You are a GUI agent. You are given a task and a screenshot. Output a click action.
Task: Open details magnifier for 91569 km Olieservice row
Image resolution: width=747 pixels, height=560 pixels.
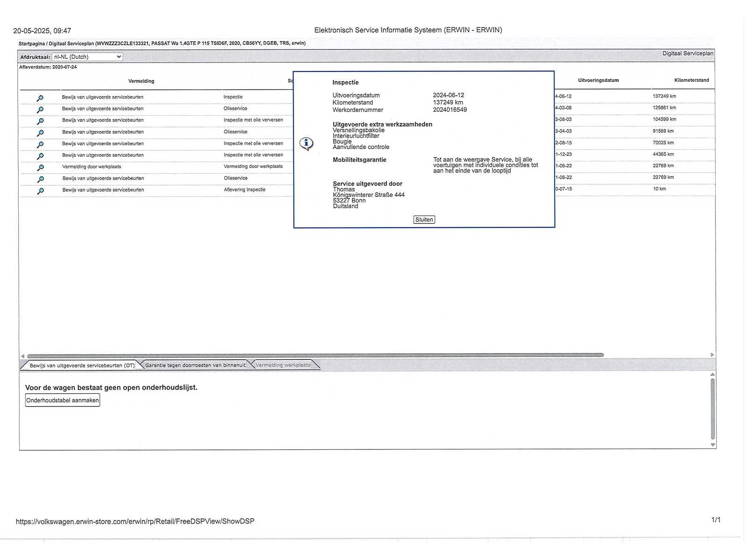click(x=40, y=133)
